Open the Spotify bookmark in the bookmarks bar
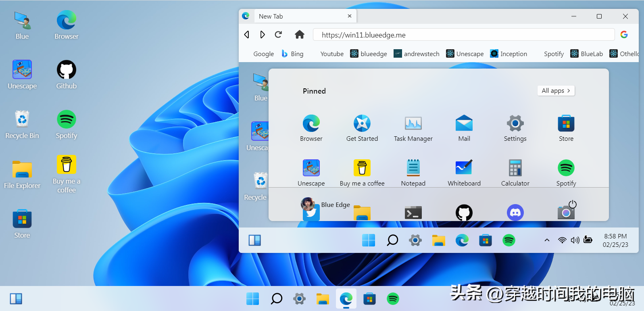 pyautogui.click(x=554, y=54)
